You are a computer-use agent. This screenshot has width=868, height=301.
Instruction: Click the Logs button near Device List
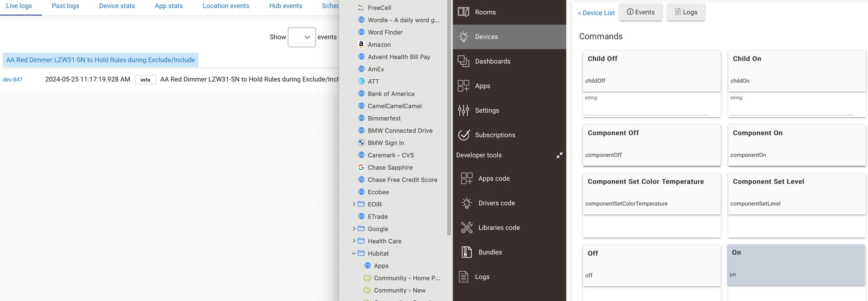pyautogui.click(x=686, y=12)
